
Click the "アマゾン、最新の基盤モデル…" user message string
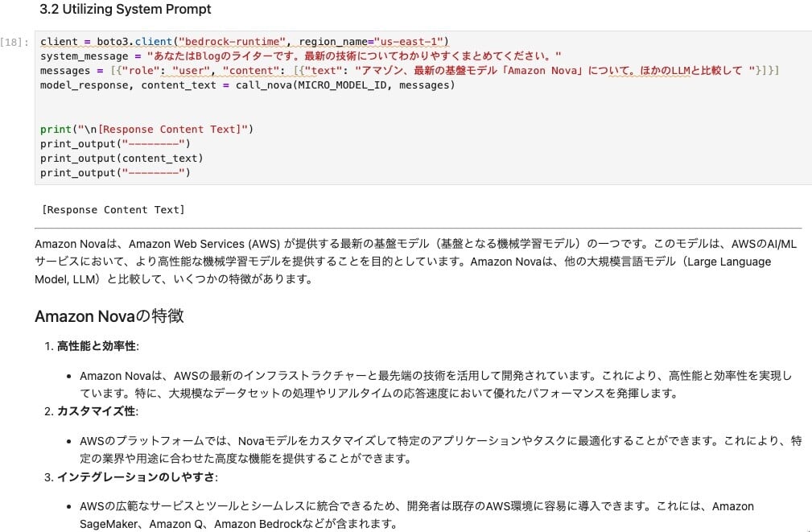point(554,71)
